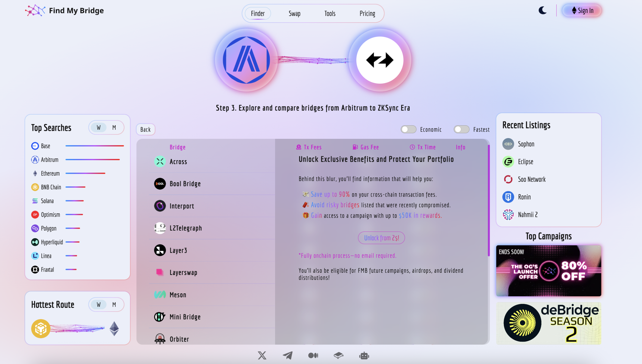Click the Ronin listing icon
Viewport: 642px width, 364px height.
[x=508, y=197]
